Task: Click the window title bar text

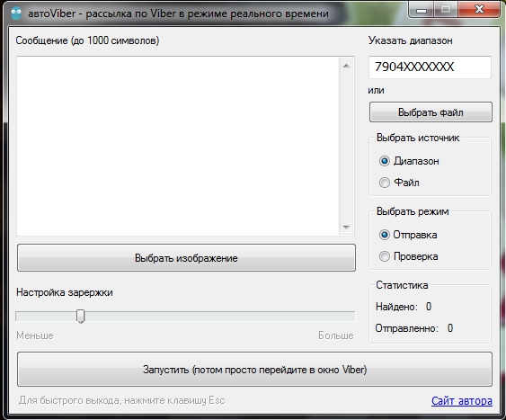Action: pos(178,13)
